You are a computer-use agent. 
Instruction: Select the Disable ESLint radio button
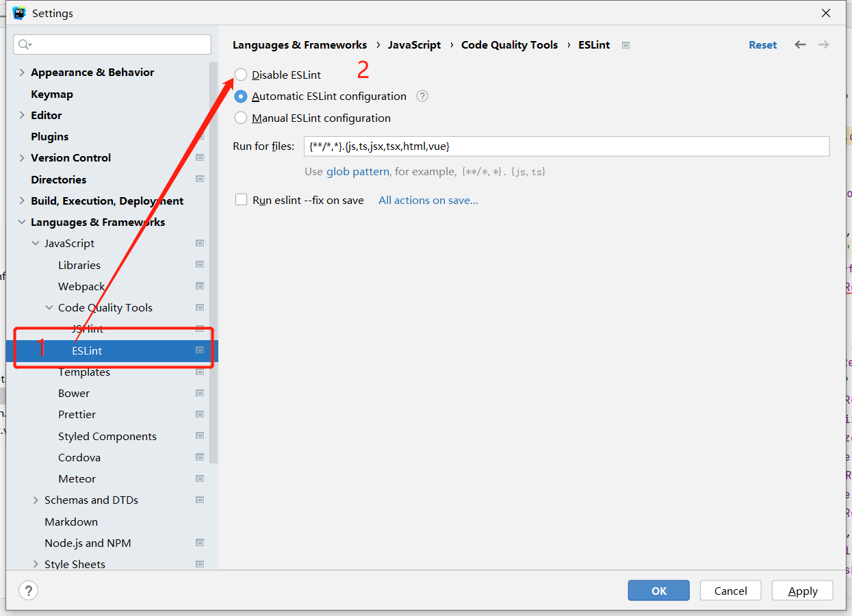pos(240,74)
